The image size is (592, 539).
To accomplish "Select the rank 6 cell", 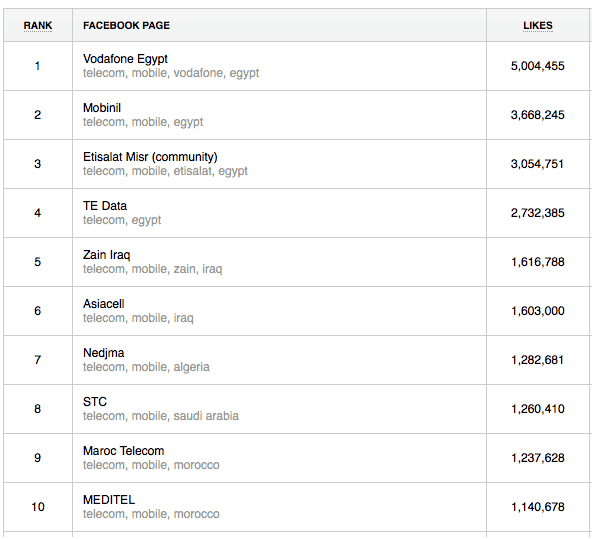I will (x=38, y=311).
